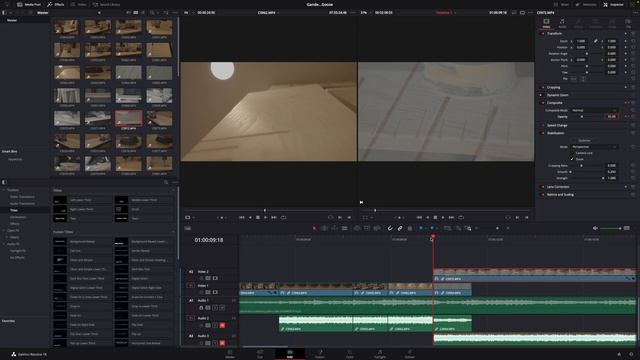This screenshot has height=360, width=640.
Task: Solo the Audio 2 track
Action: click(215, 325)
